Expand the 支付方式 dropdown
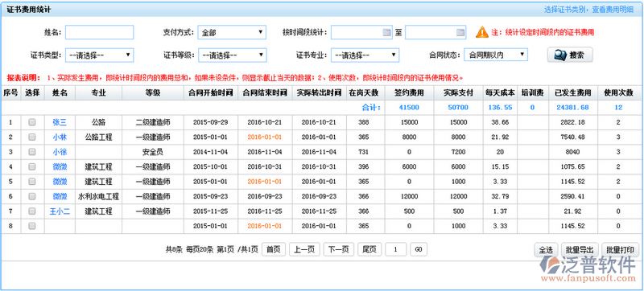Screen dimensions: 644x291 pos(232,32)
